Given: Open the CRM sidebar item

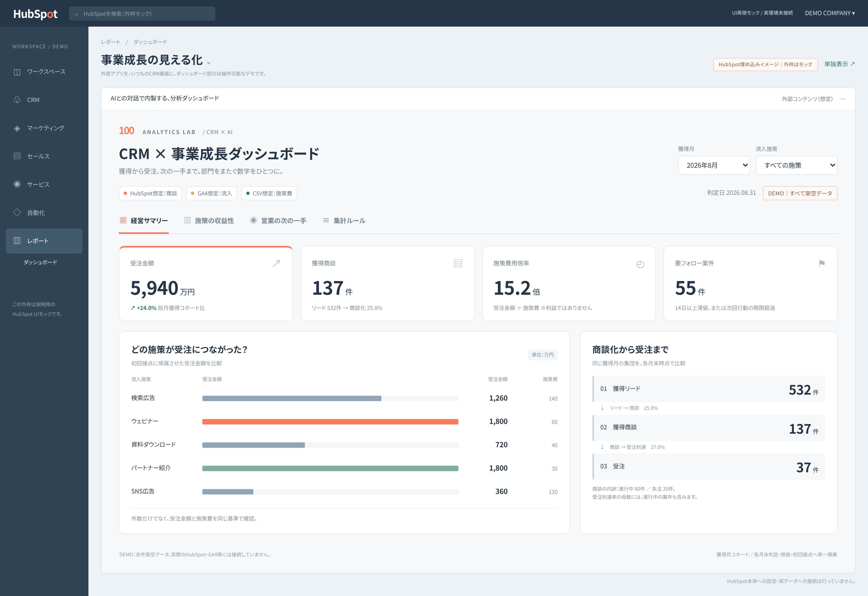Looking at the screenshot, I should [x=44, y=100].
